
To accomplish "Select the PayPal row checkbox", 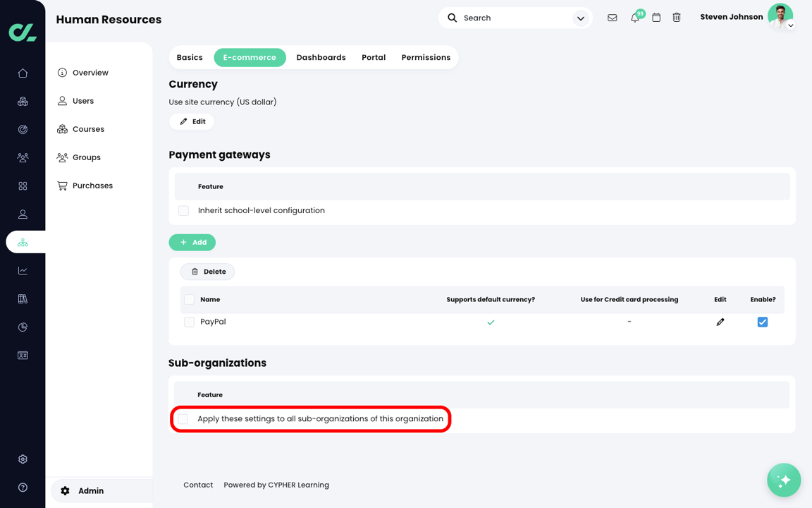I will [x=189, y=322].
